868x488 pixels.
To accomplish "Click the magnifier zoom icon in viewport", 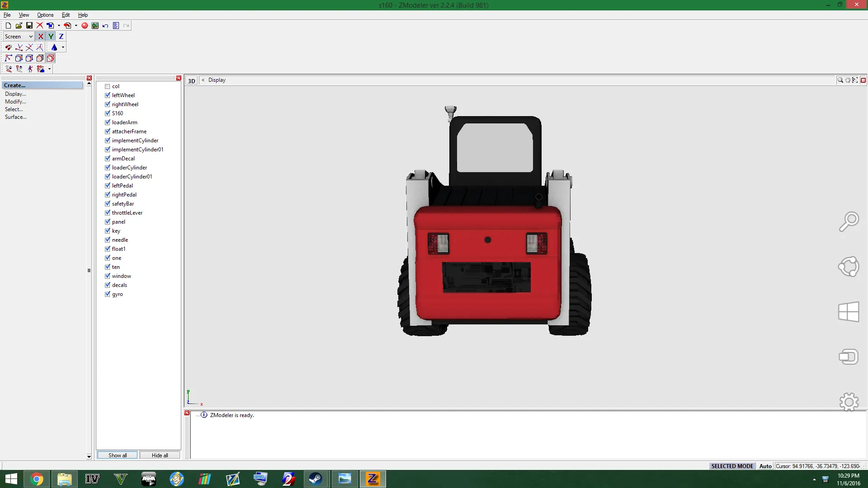I will click(x=840, y=80).
